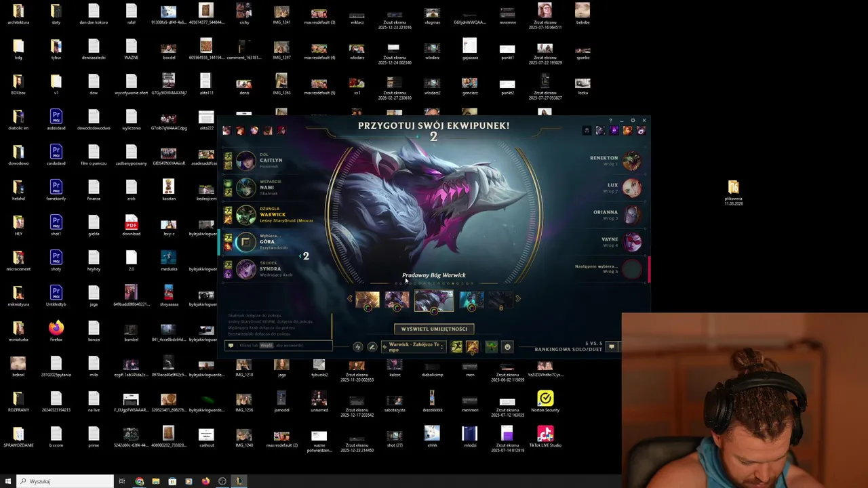Image resolution: width=868 pixels, height=488 pixels.
Task: Select architektura folder on desktop
Action: [x=18, y=15]
